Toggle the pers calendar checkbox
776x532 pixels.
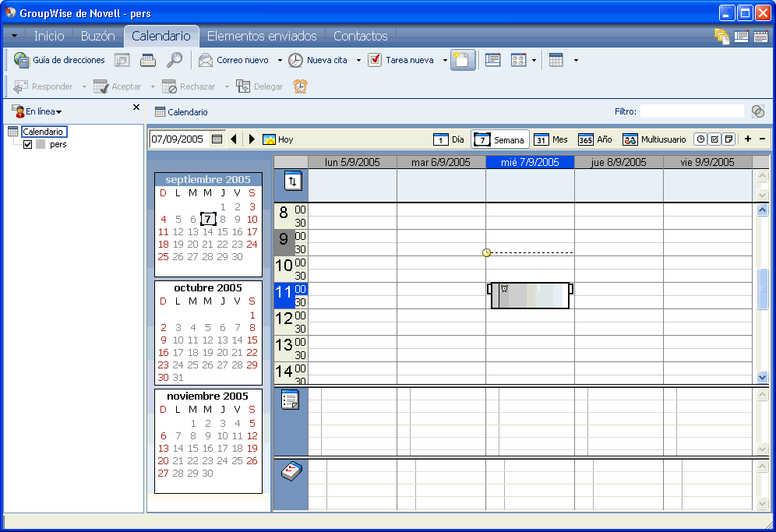point(28,145)
